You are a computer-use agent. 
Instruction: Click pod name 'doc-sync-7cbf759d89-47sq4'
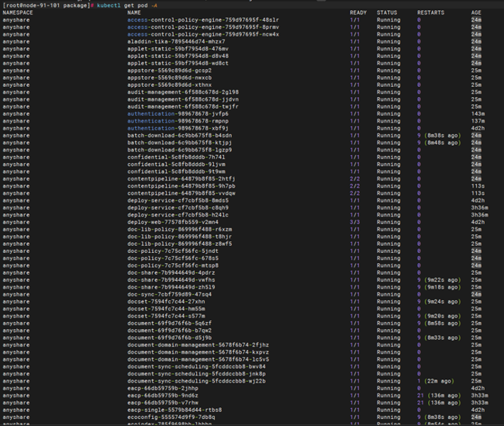tap(169, 294)
